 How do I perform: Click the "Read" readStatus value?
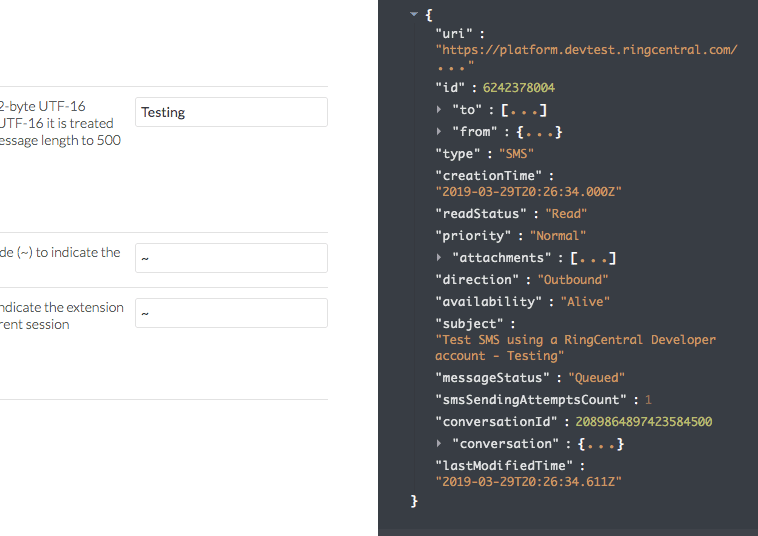click(x=566, y=213)
